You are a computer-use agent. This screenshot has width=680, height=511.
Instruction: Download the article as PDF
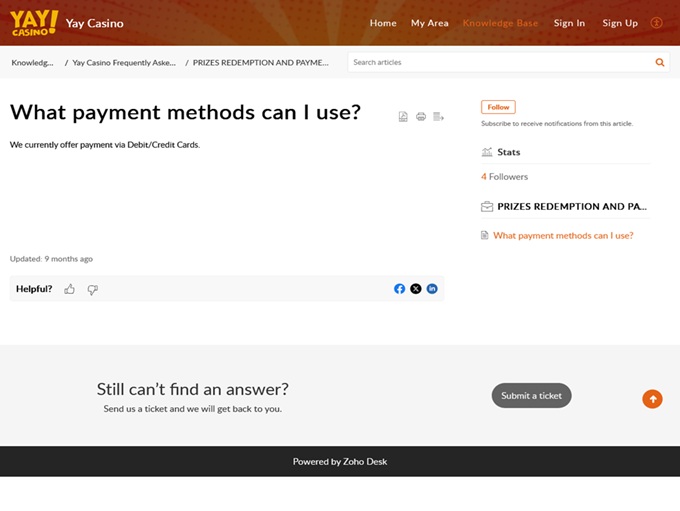pyautogui.click(x=403, y=117)
